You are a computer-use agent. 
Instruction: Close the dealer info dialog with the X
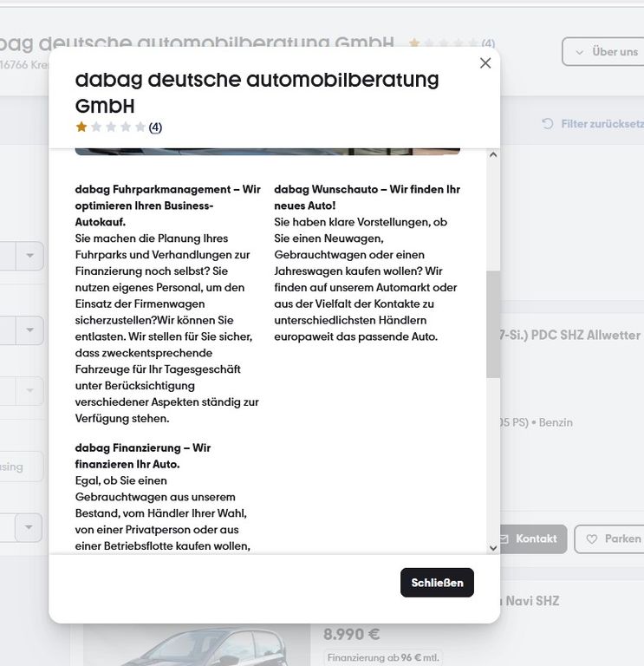click(x=485, y=62)
